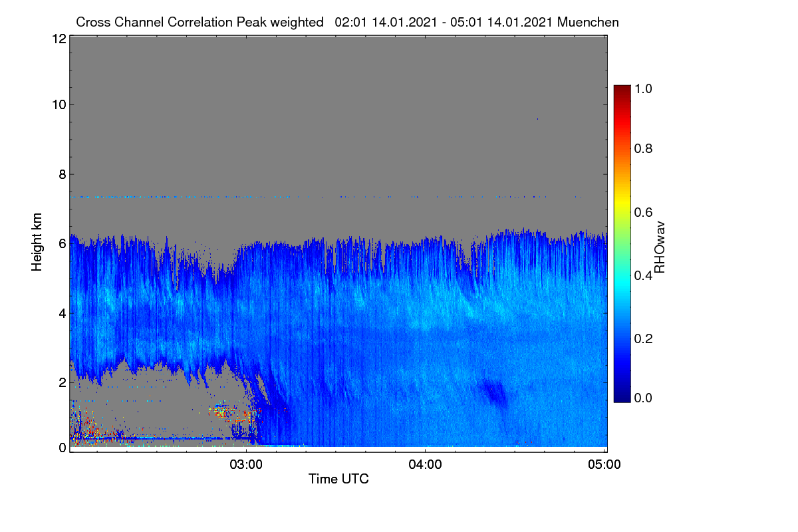Click the date range text '02:01 14.01.2021 - 05:01 14.01.2021'
Viewport: 798px width, 532px height.
(444, 22)
